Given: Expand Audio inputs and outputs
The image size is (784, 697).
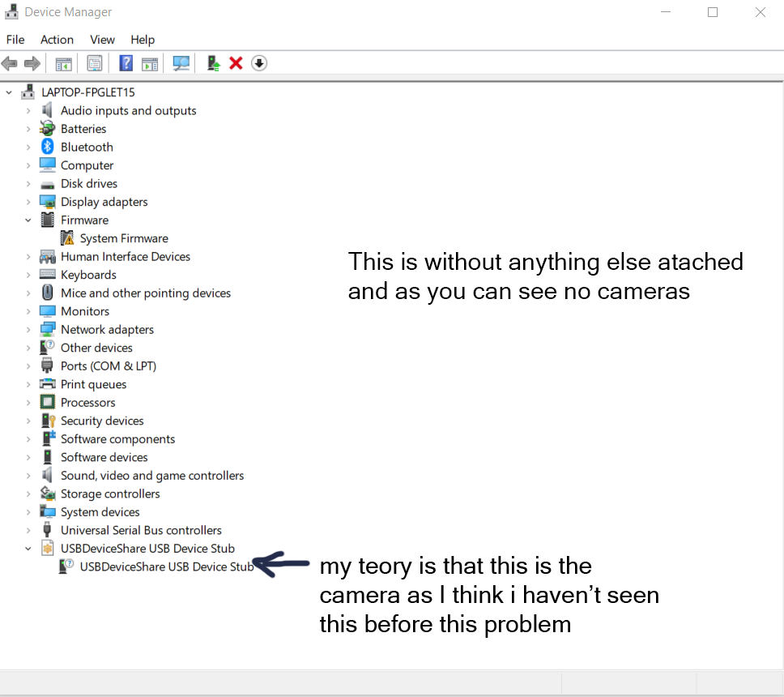Looking at the screenshot, I should tap(28, 110).
